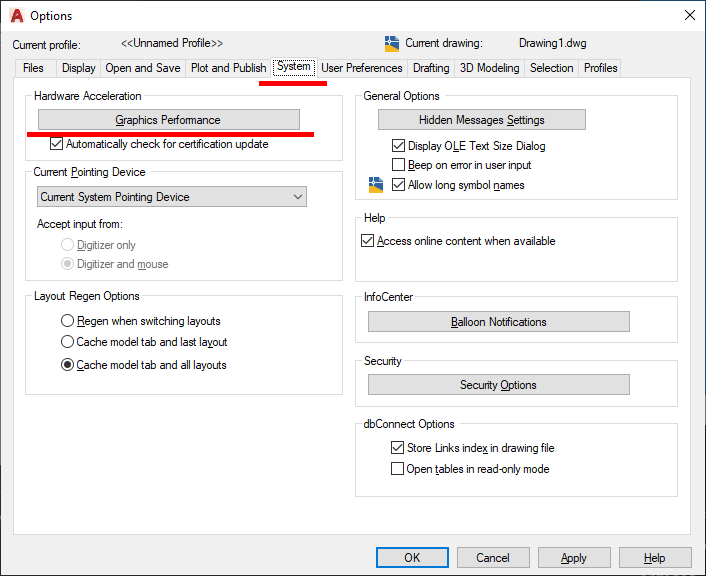The height and width of the screenshot is (576, 706).
Task: Open Hidden Messages Settings
Action: coord(482,120)
